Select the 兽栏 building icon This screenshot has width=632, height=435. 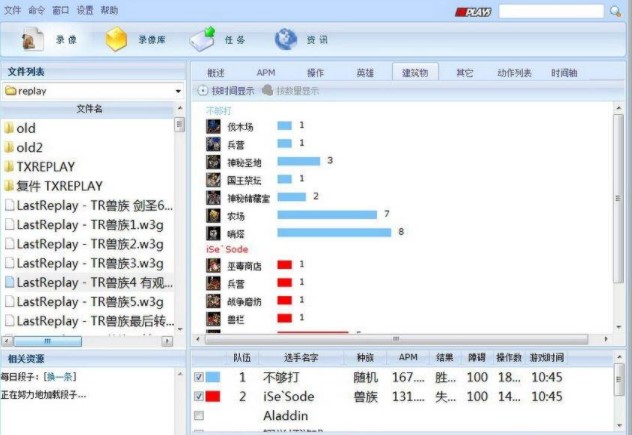(213, 318)
